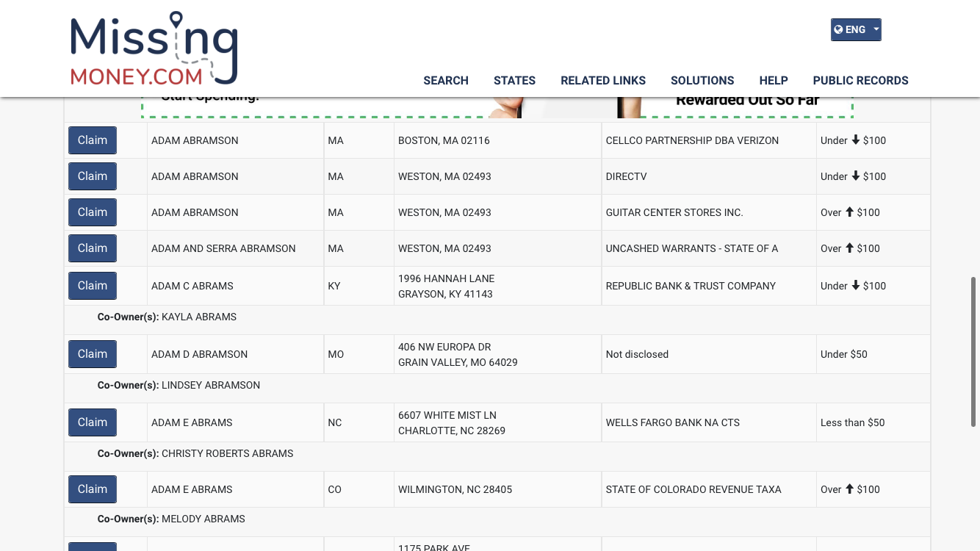This screenshot has height=551, width=980.
Task: Open the SEARCH menu item
Action: pyautogui.click(x=446, y=81)
